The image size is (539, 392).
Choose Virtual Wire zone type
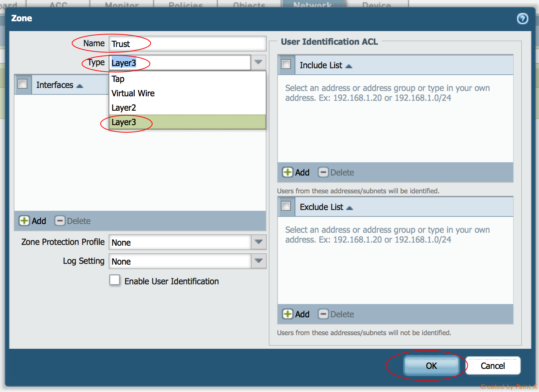pos(188,93)
